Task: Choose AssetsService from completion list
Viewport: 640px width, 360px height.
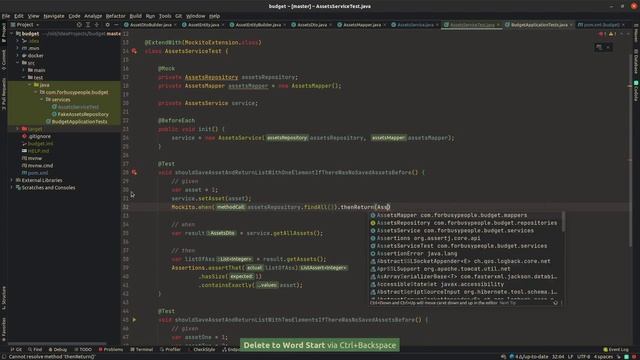Action: pos(465,231)
